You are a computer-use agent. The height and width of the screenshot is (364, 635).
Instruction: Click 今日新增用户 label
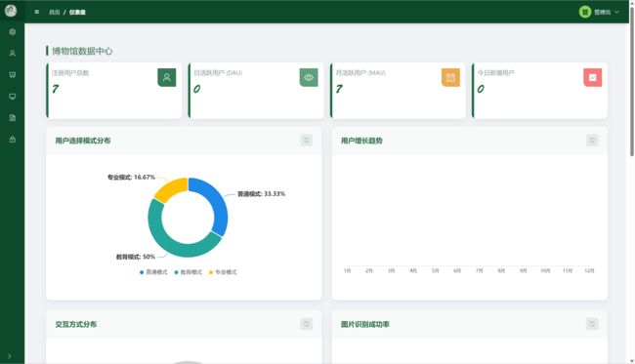pos(495,73)
